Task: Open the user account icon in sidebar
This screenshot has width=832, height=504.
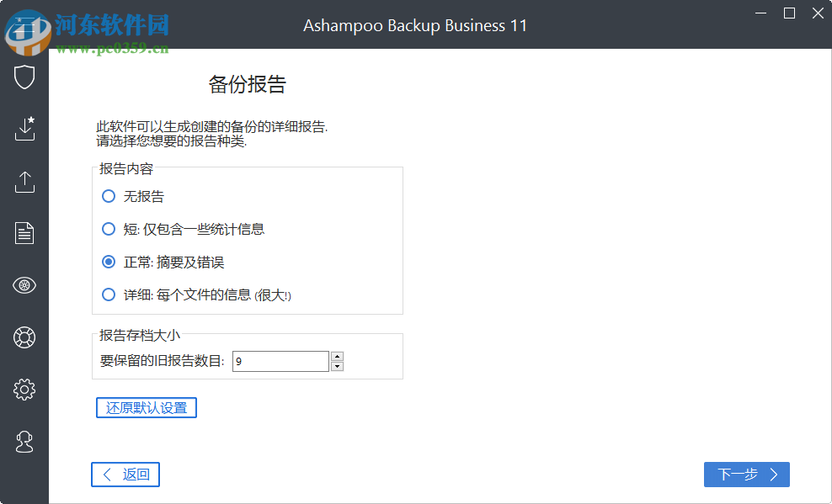Action: [x=24, y=442]
